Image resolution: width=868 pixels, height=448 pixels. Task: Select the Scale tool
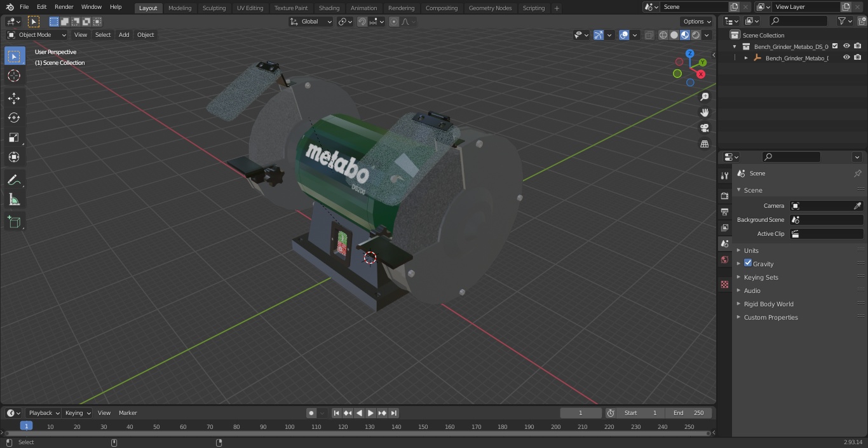(14, 137)
